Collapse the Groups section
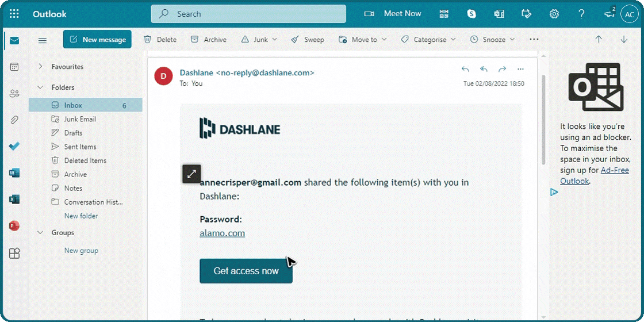 40,232
